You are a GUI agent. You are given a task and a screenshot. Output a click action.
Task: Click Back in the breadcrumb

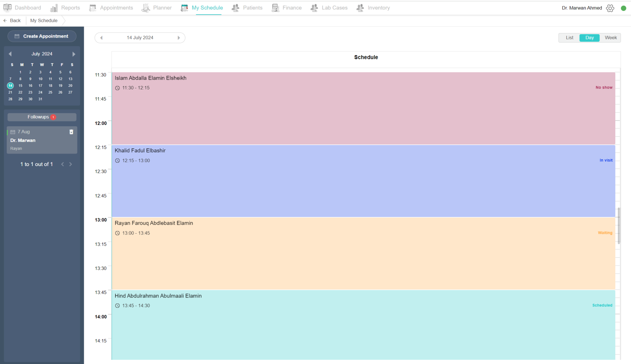pos(12,20)
